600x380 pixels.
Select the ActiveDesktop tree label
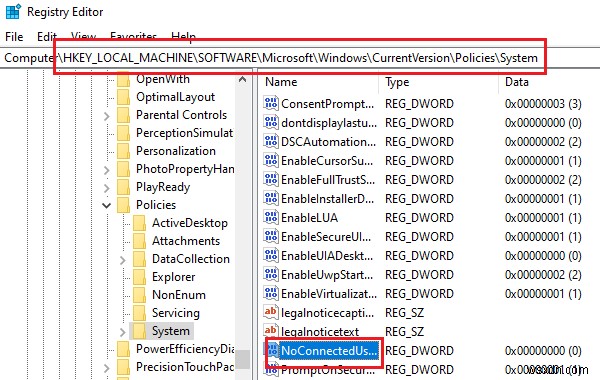pyautogui.click(x=190, y=223)
